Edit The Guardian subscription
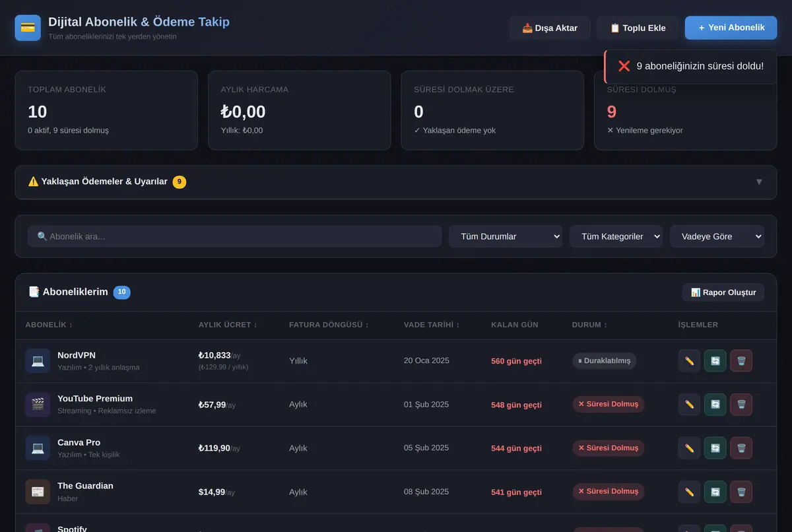792x532 pixels. click(x=689, y=492)
